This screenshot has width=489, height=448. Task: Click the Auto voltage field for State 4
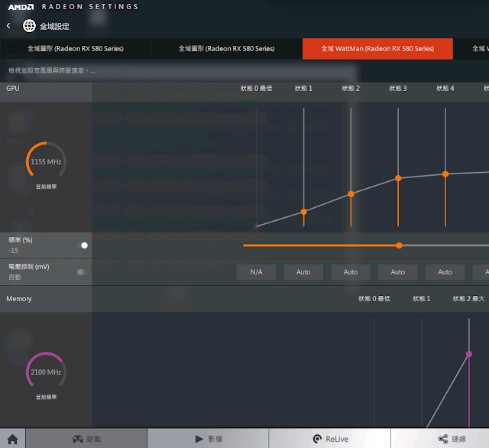(x=445, y=272)
